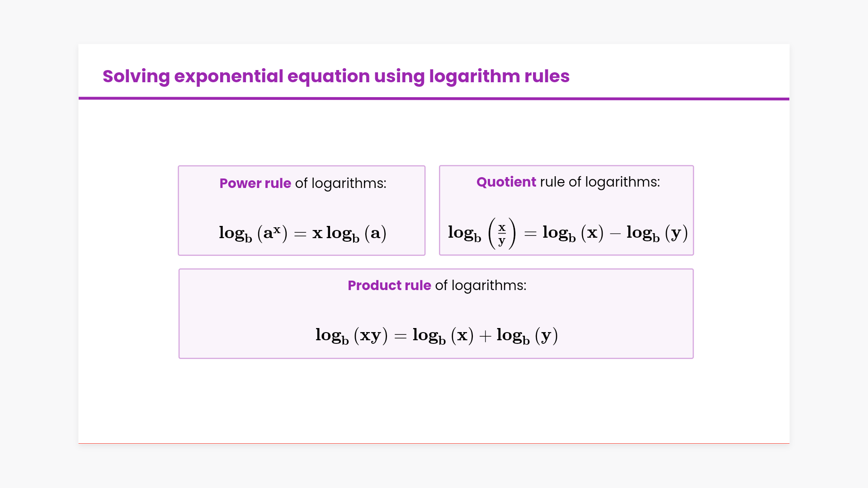Image resolution: width=868 pixels, height=488 pixels.
Task: Click "of logarithms:" in the Power rule box
Action: coord(341,183)
